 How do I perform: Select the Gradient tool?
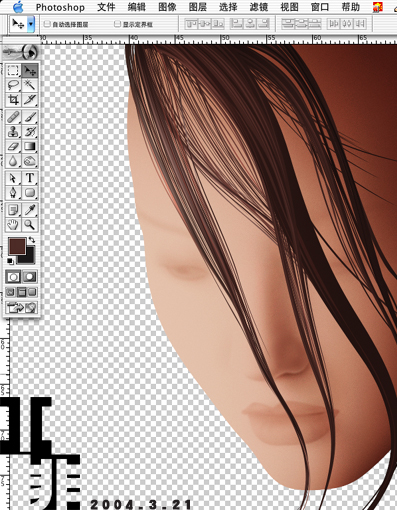click(x=30, y=146)
